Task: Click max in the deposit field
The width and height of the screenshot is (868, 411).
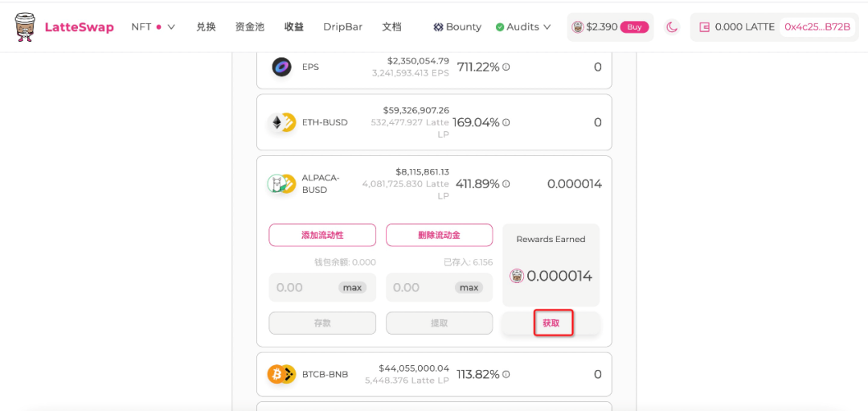Action: (x=352, y=287)
